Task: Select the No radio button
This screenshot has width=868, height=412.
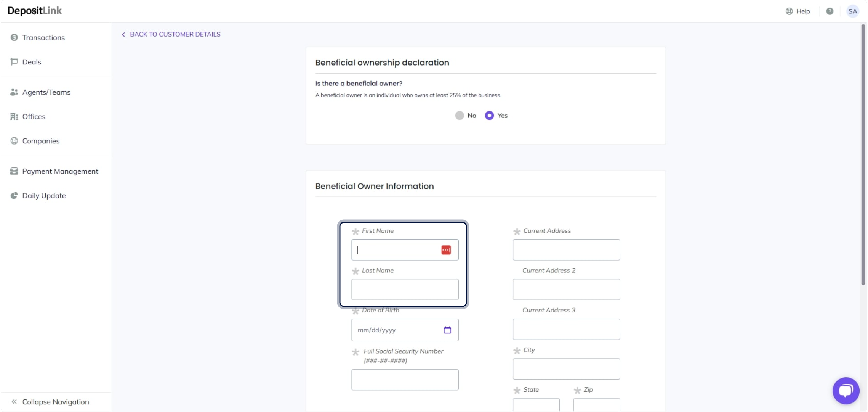Action: pyautogui.click(x=460, y=116)
